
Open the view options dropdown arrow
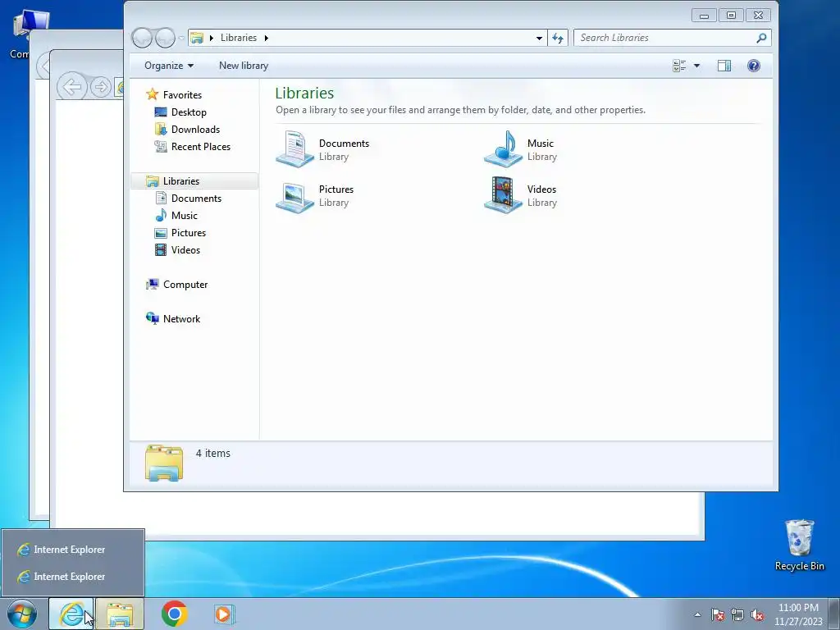(696, 66)
